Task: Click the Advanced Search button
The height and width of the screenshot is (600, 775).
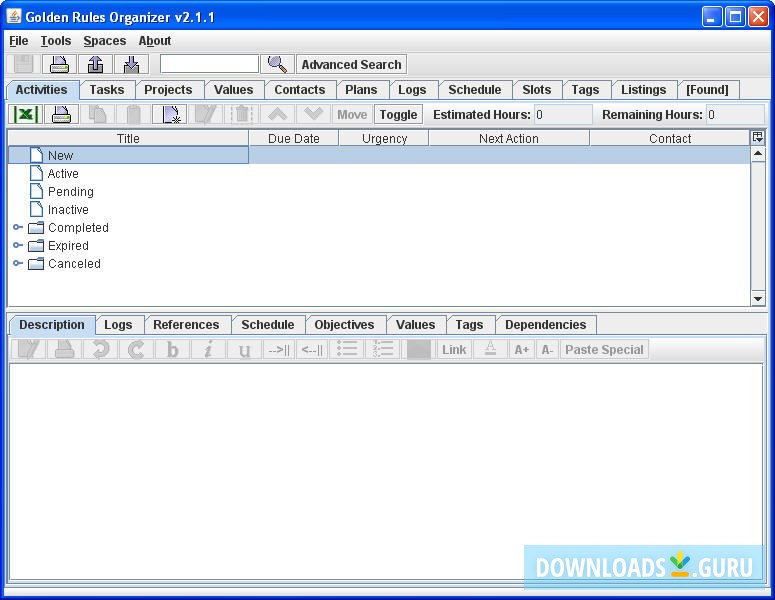Action: [x=351, y=65]
